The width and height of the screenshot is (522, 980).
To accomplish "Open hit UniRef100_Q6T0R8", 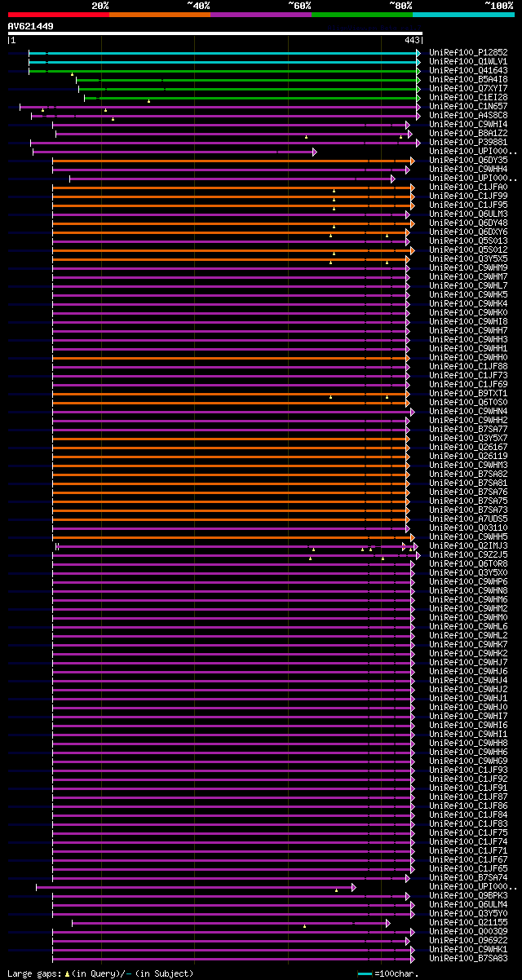I will [469, 563].
